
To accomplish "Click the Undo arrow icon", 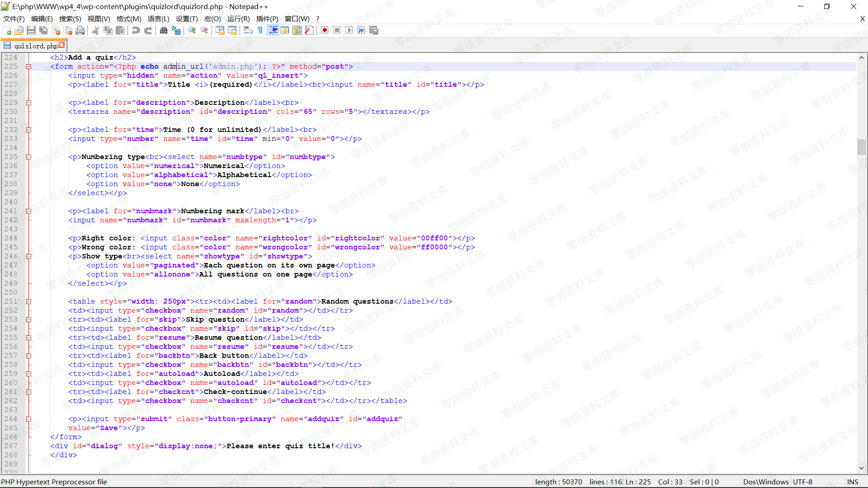I will (136, 30).
